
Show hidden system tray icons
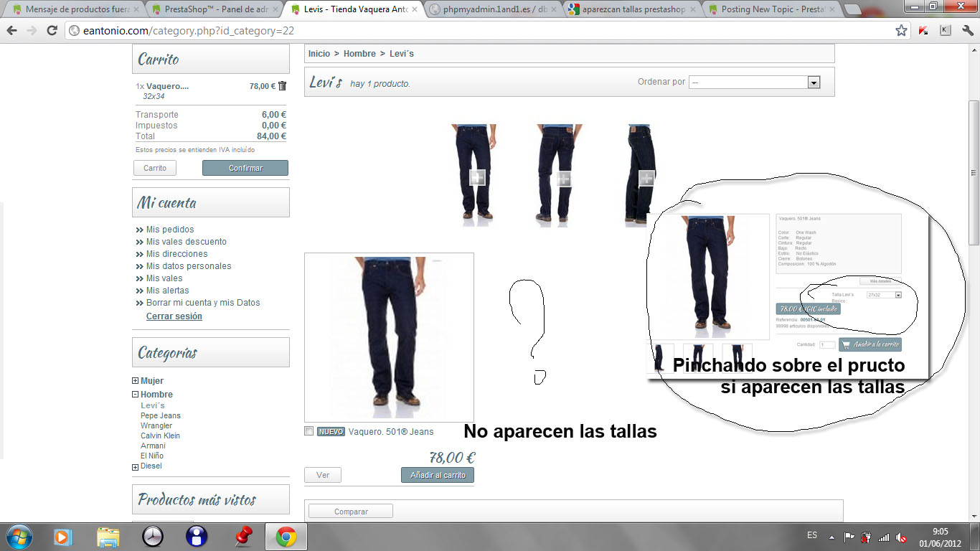pos(831,537)
